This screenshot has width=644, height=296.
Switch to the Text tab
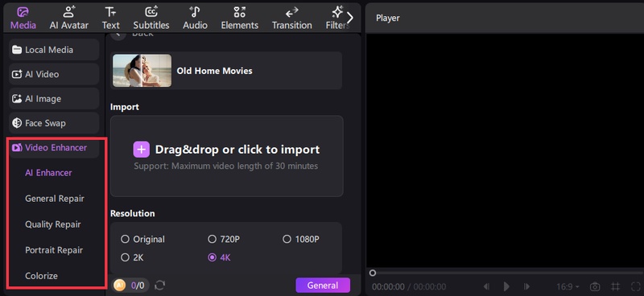coord(110,18)
